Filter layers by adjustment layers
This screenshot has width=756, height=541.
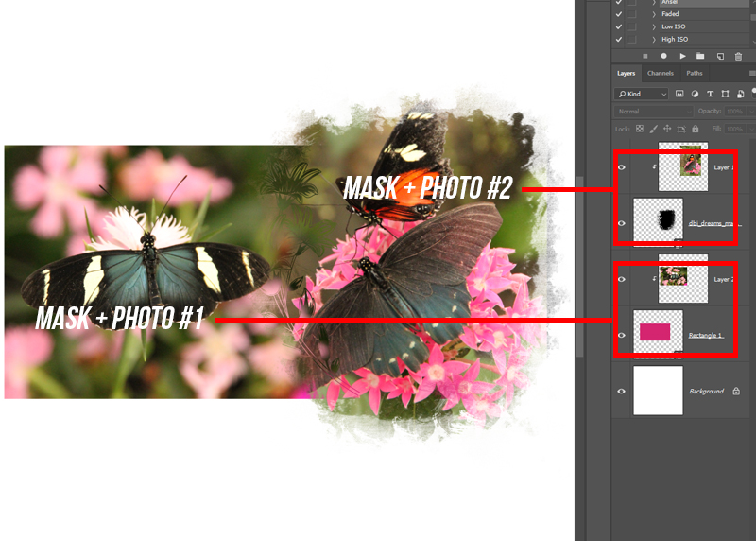695,94
